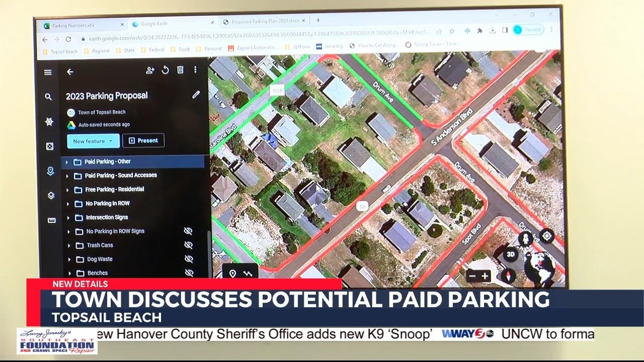The image size is (644, 362).
Task: Zoom out with the minus button
Action: click(x=472, y=276)
